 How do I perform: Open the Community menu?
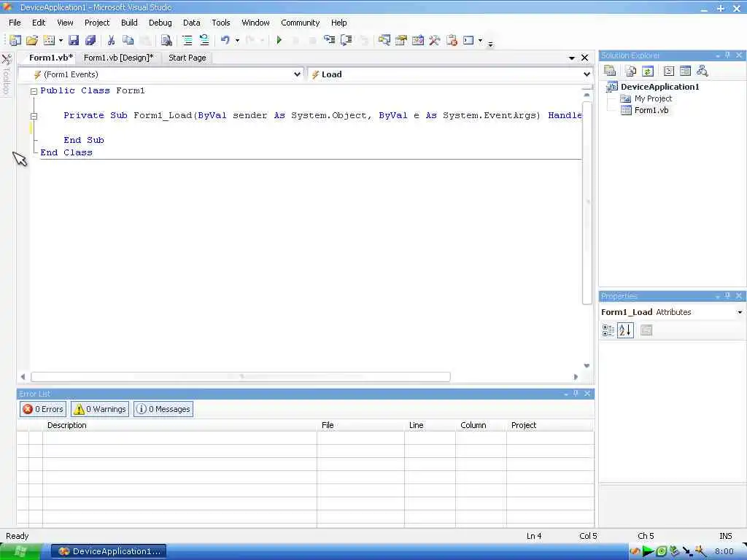[x=300, y=23]
